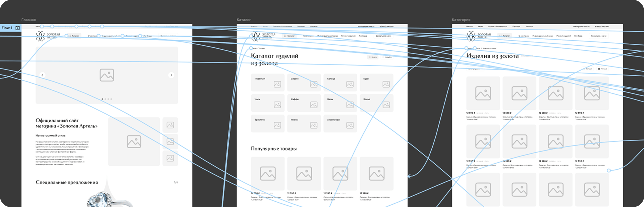
Task: Click the Золотая Артель logo in Каталог frame
Action: click(x=264, y=36)
